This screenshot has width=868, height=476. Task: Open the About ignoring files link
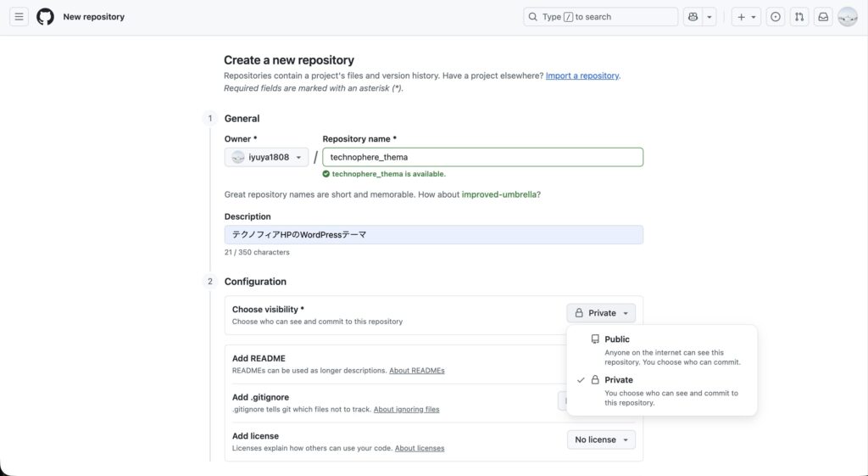click(406, 409)
